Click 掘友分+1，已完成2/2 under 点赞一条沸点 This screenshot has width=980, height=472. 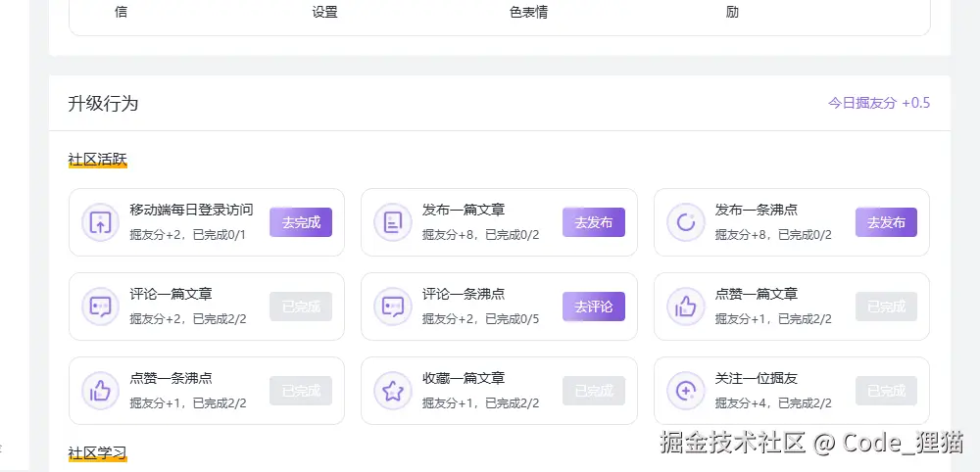[188, 403]
